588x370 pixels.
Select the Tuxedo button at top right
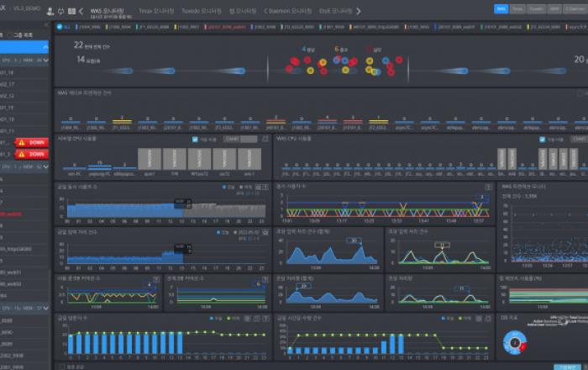click(x=536, y=9)
